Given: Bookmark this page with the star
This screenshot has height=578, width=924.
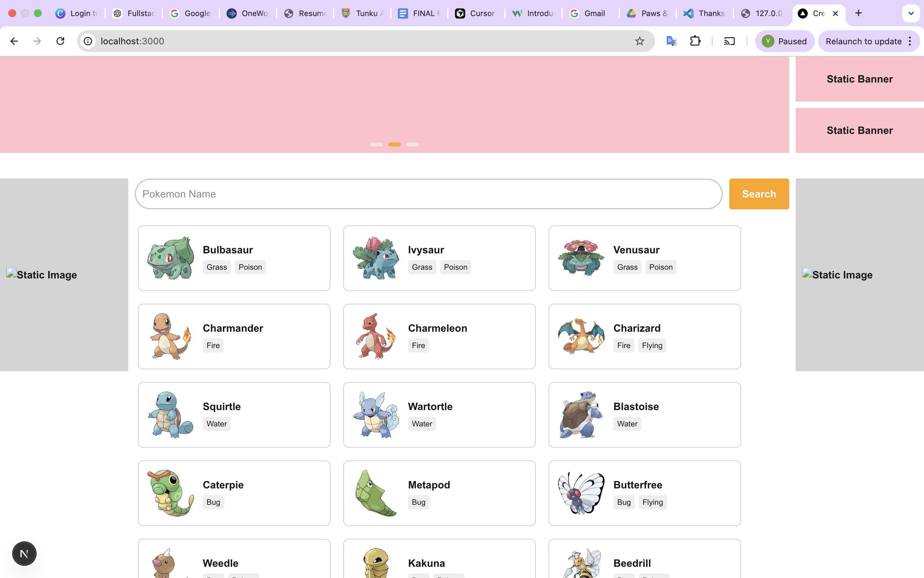Looking at the screenshot, I should (639, 41).
